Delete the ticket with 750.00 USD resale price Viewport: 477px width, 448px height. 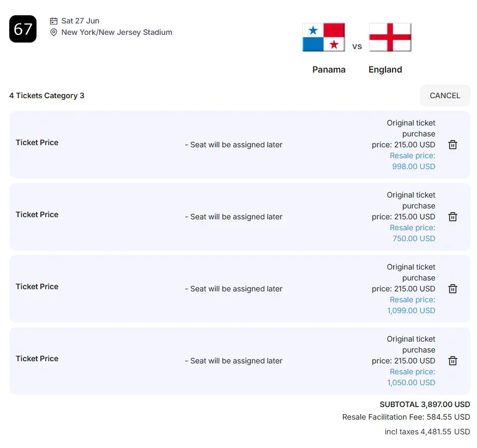point(452,217)
